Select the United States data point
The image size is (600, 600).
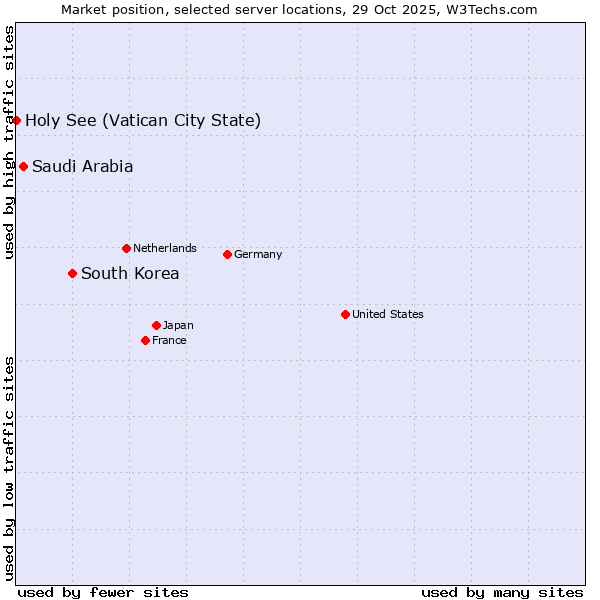tap(345, 315)
